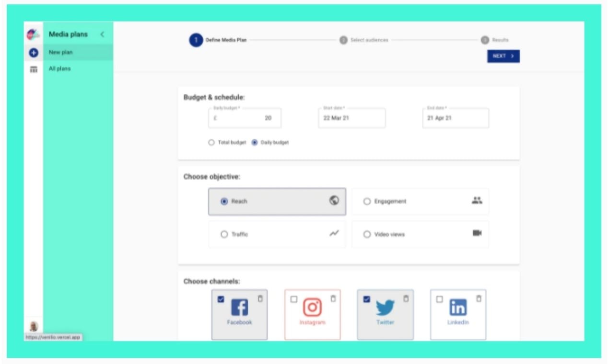Click the Choose objective heading
Image resolution: width=609 pixels, height=364 pixels.
212,177
